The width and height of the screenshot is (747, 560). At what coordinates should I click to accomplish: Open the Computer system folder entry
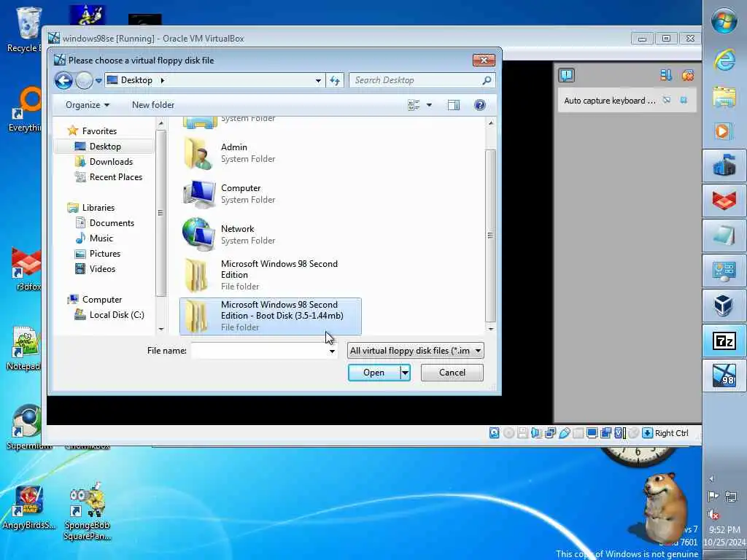pos(270,194)
